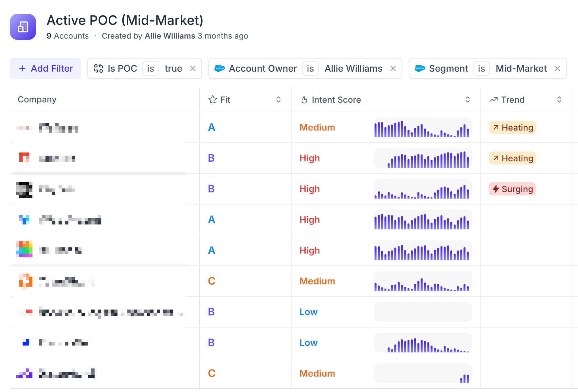Change the Is POC operator 'is'

(x=151, y=68)
